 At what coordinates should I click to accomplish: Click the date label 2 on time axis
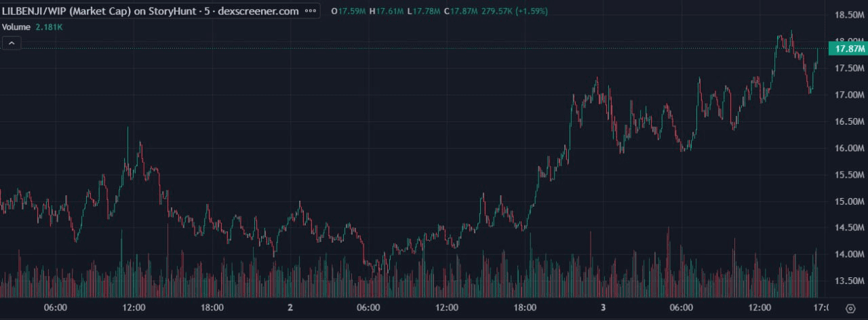[290, 308]
